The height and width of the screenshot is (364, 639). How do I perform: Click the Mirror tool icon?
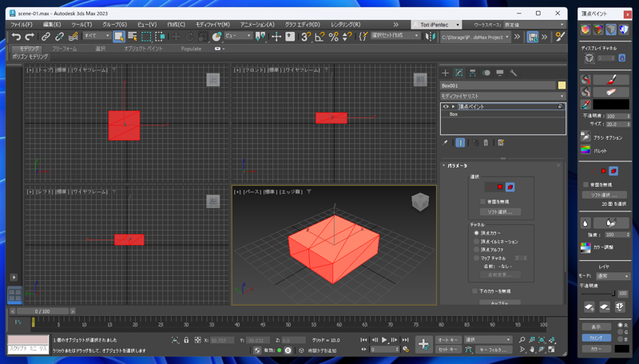431,37
